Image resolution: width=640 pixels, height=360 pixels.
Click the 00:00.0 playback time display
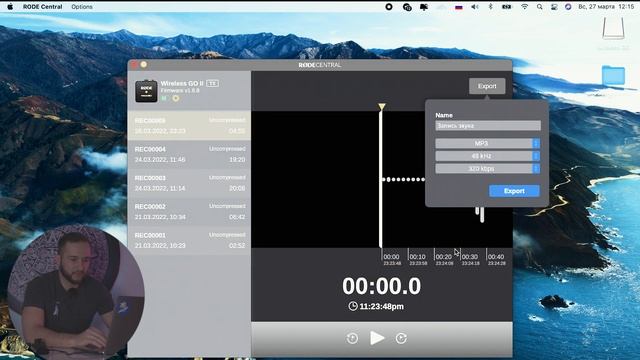381,286
